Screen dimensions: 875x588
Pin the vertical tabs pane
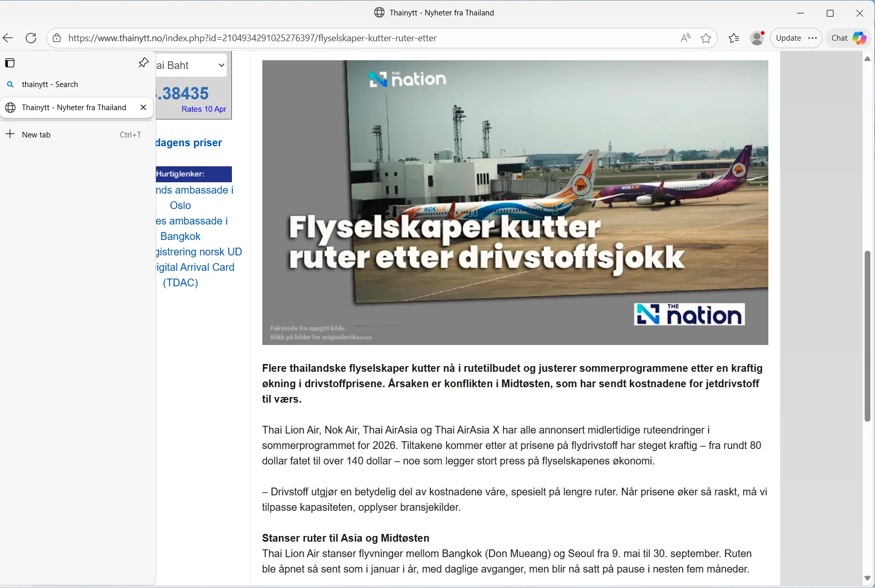point(143,62)
